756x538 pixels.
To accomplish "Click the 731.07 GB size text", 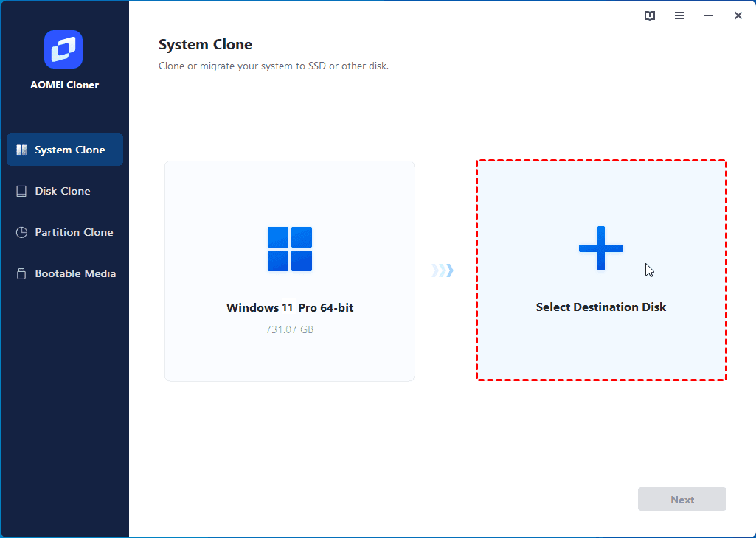I will coord(290,329).
